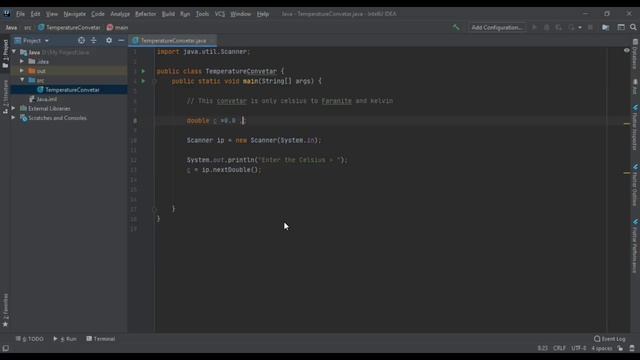Click the CRLF line separator indicator

point(559,348)
